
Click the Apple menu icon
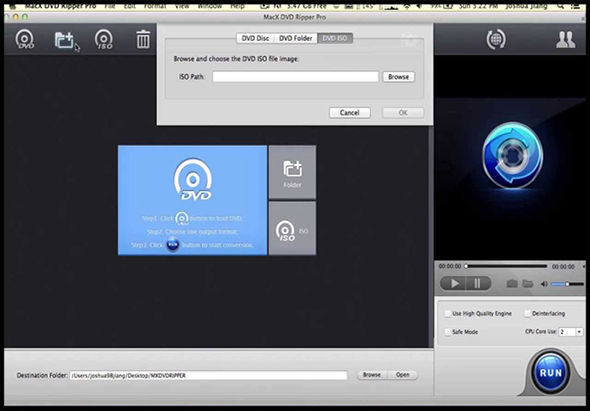pyautogui.click(x=14, y=6)
